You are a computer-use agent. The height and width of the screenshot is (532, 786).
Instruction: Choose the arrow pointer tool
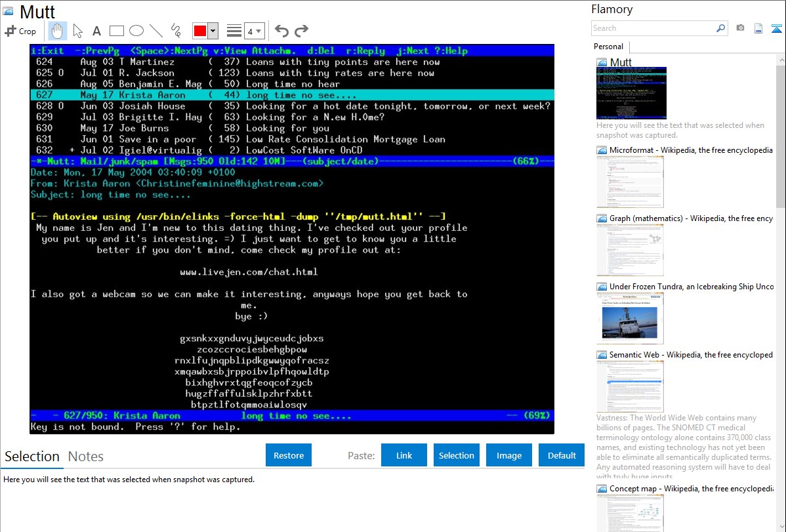(77, 31)
